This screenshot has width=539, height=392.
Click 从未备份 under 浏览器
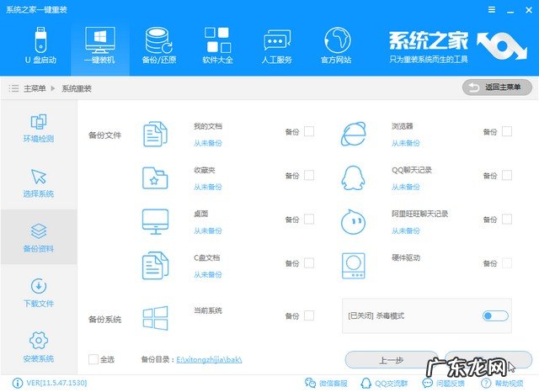coord(406,143)
